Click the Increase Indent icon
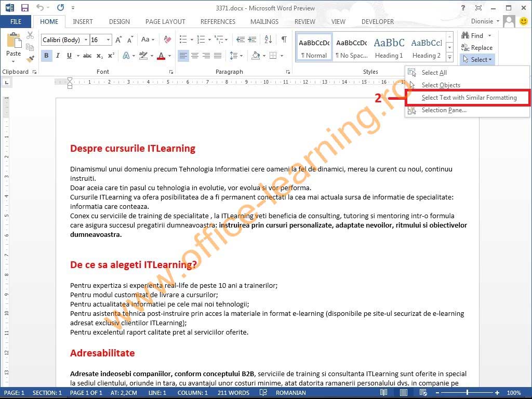The height and width of the screenshot is (399, 532). (252, 39)
